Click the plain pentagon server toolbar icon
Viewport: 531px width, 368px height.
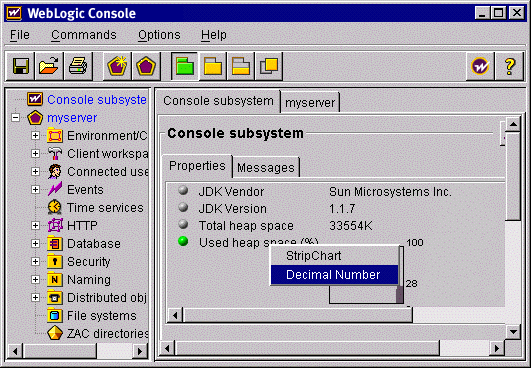coord(146,66)
